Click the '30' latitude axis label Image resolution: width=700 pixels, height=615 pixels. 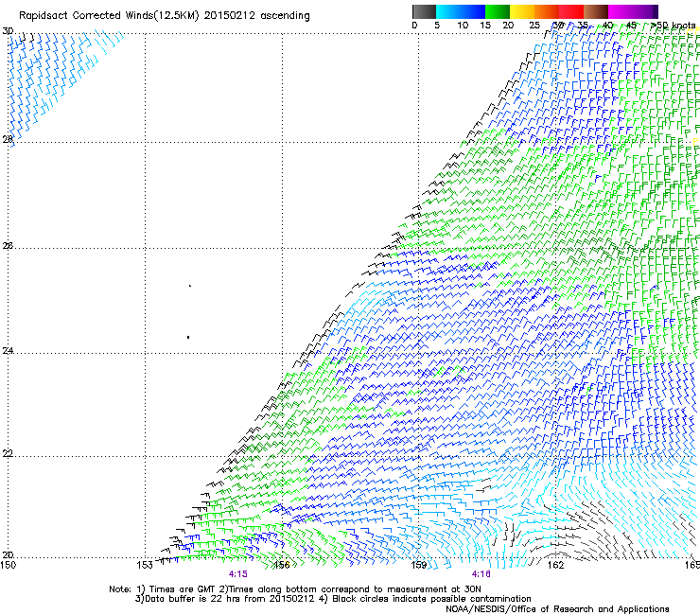click(8, 31)
